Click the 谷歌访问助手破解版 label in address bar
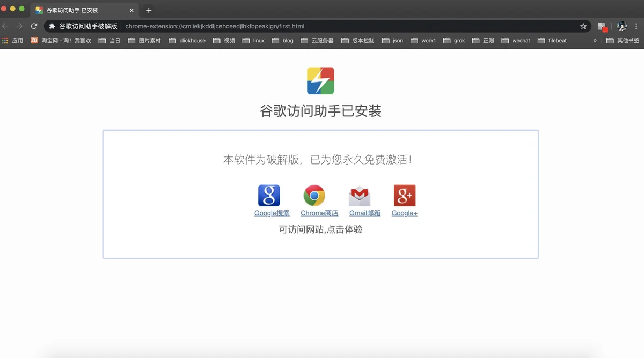The height and width of the screenshot is (358, 644). (88, 26)
